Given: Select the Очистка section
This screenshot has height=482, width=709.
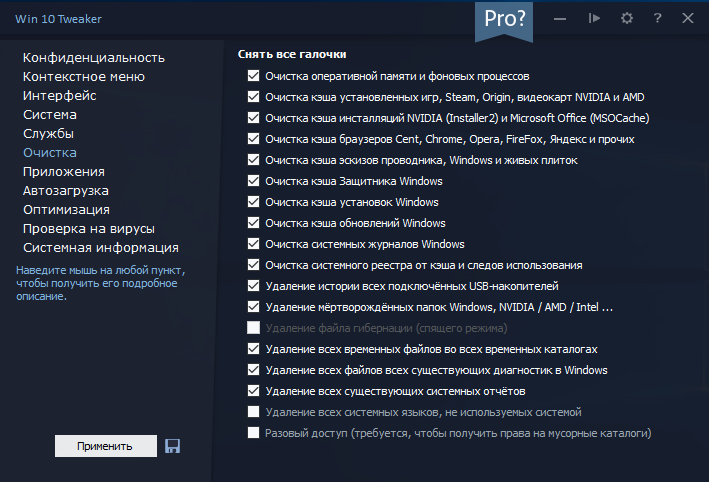Looking at the screenshot, I should (x=50, y=153).
